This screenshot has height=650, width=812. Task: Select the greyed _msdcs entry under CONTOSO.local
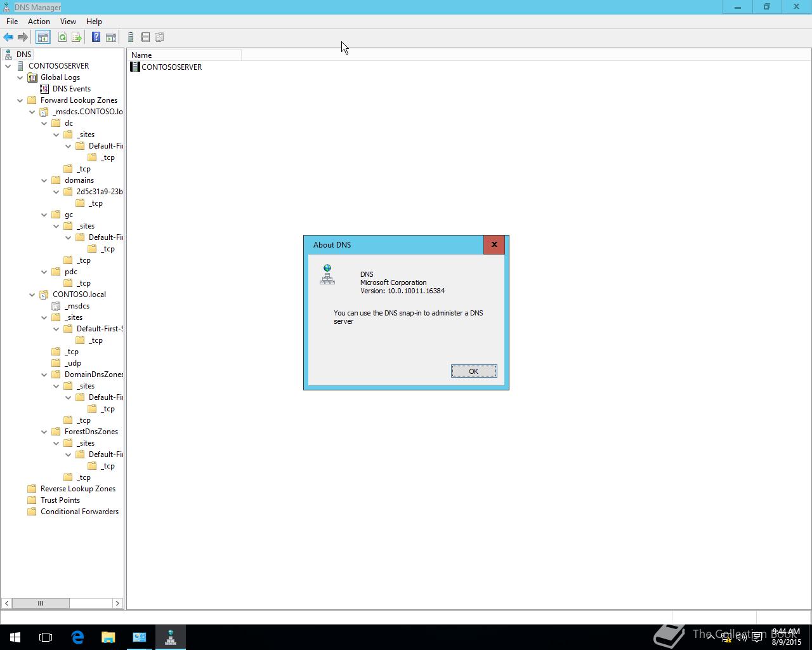[77, 306]
